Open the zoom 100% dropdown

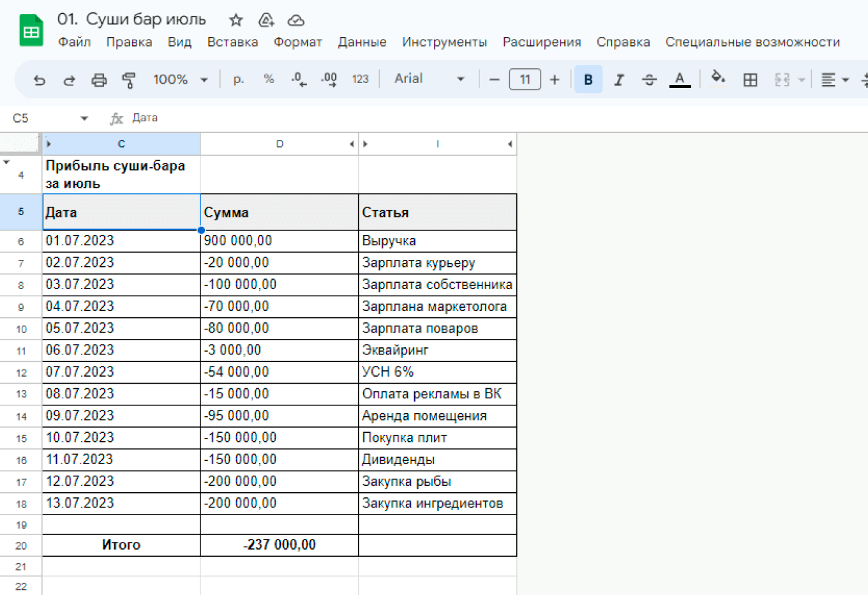(x=180, y=80)
